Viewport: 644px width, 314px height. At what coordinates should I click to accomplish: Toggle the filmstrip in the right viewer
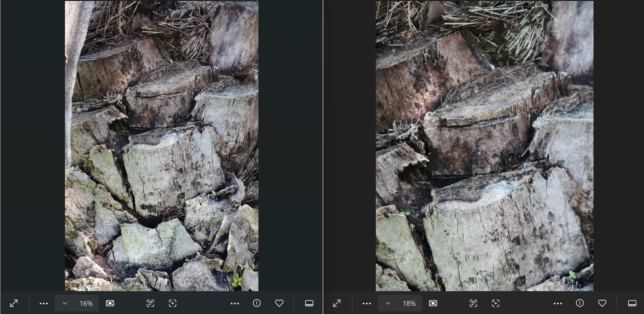tap(632, 303)
